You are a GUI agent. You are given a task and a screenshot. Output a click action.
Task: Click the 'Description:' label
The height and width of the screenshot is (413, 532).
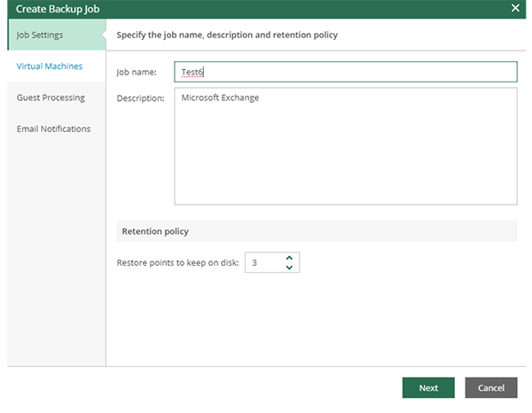click(x=140, y=98)
